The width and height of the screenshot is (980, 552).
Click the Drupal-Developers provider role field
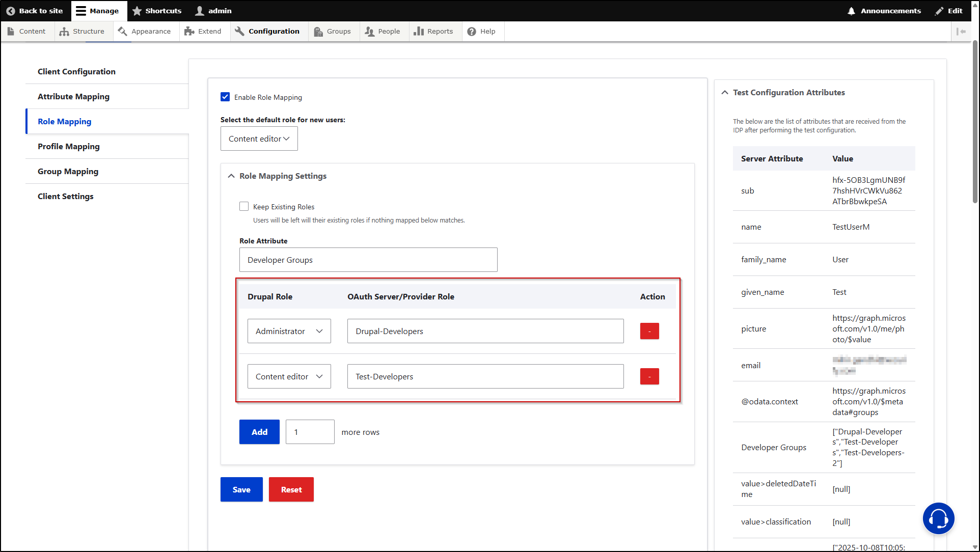(485, 331)
